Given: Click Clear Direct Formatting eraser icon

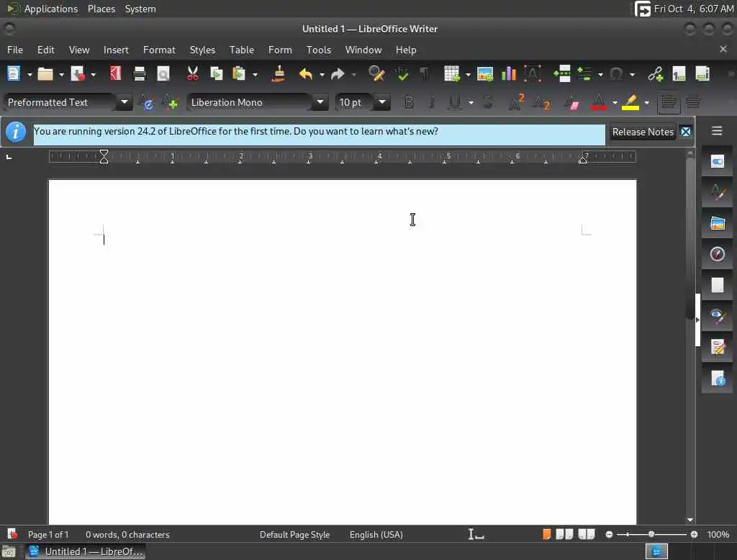Looking at the screenshot, I should 572,102.
